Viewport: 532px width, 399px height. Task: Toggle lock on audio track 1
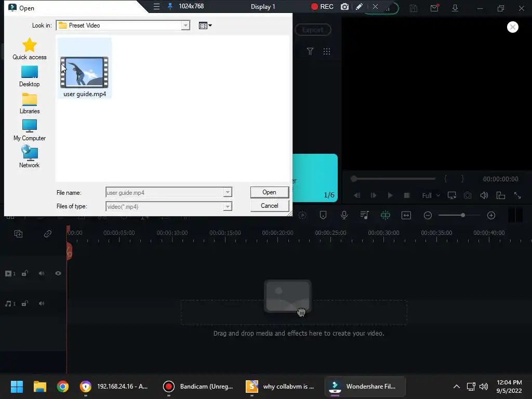[x=25, y=303]
